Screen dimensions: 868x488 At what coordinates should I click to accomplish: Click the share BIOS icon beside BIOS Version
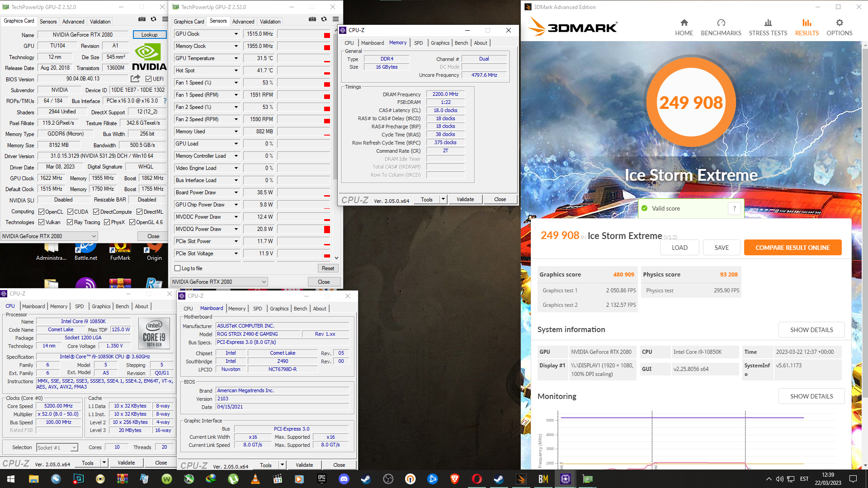click(135, 79)
